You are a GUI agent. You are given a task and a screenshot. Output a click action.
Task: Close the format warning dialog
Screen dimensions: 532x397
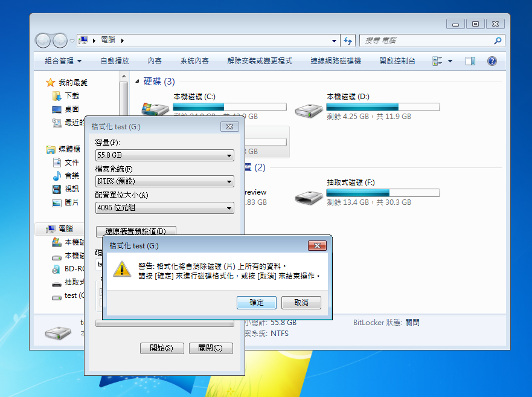pos(317,245)
